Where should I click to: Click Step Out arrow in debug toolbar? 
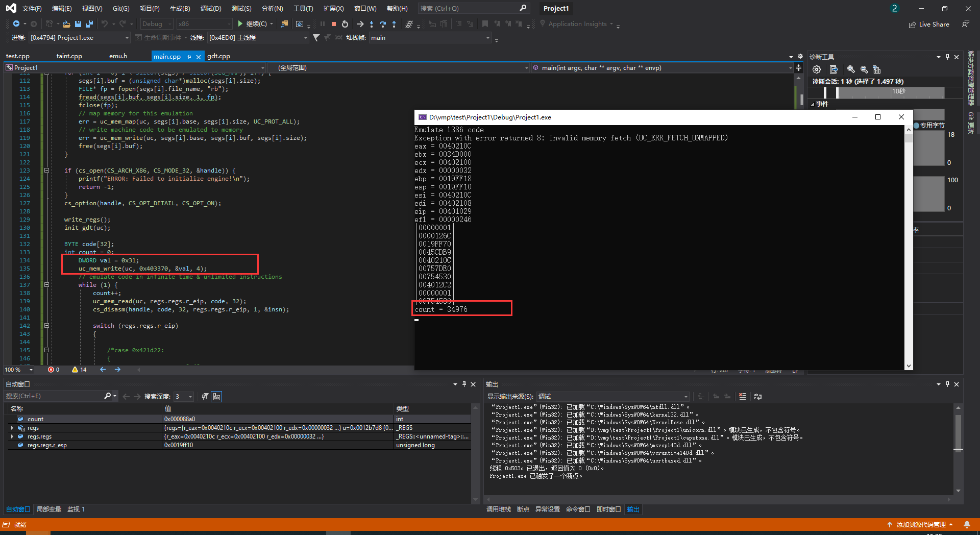coord(394,24)
